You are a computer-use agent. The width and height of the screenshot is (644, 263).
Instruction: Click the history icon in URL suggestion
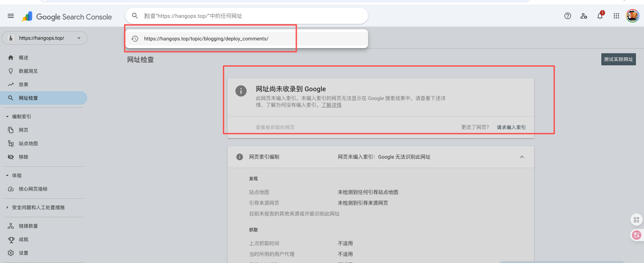click(x=135, y=39)
